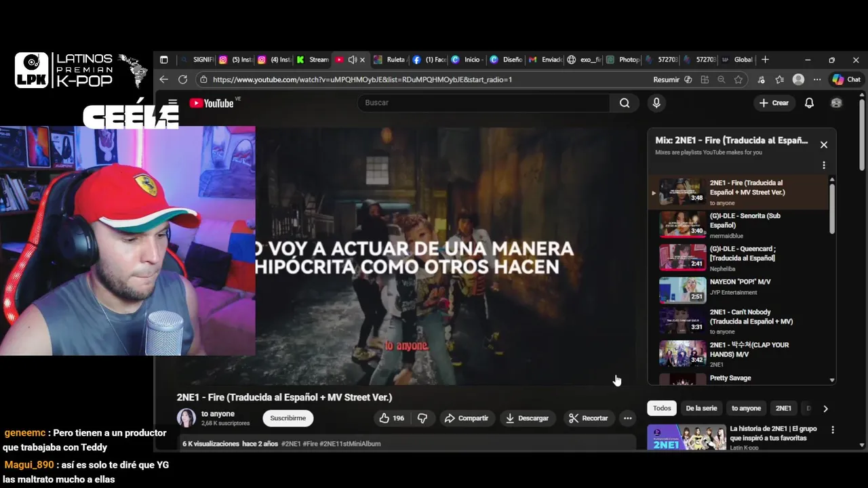Open the browser favorites list icon

780,79
